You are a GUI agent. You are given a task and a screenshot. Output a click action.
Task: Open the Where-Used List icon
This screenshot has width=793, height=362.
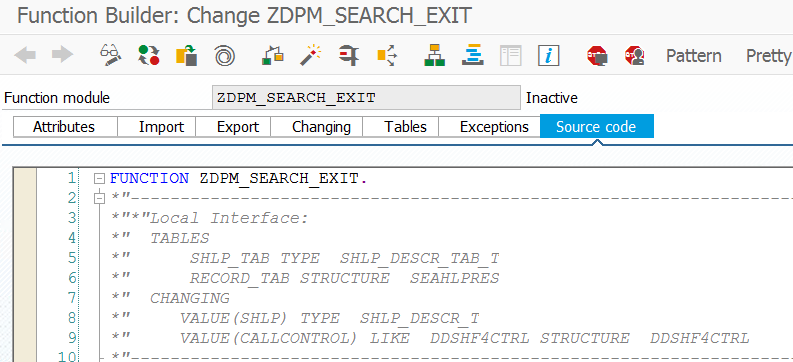(x=387, y=55)
